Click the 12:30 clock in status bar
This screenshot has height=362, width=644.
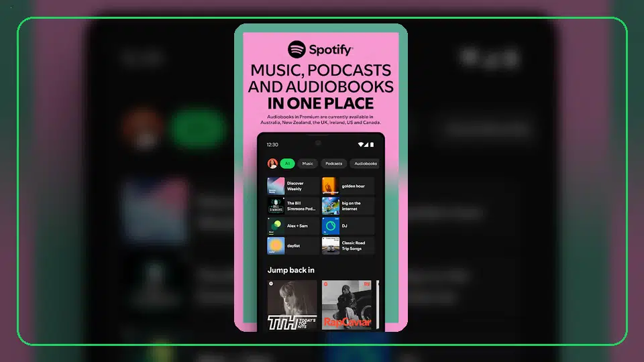click(x=272, y=145)
